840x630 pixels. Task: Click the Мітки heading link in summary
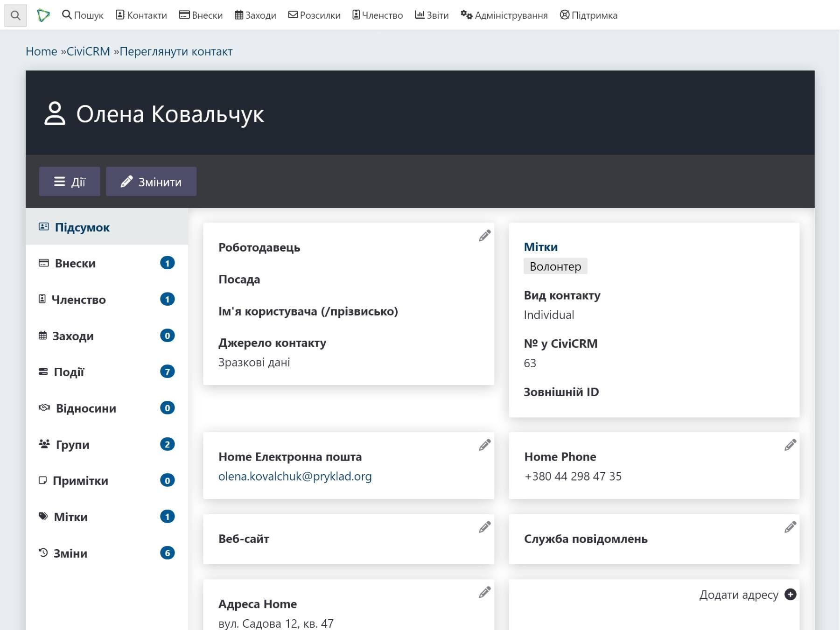tap(540, 247)
